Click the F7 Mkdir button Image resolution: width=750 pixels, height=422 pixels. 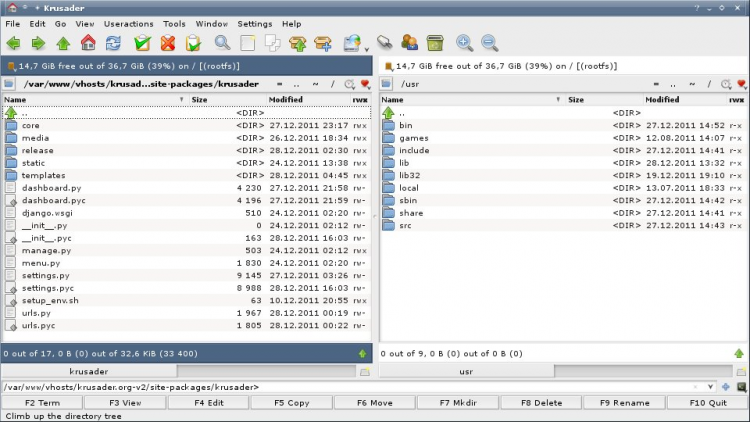[458, 402]
